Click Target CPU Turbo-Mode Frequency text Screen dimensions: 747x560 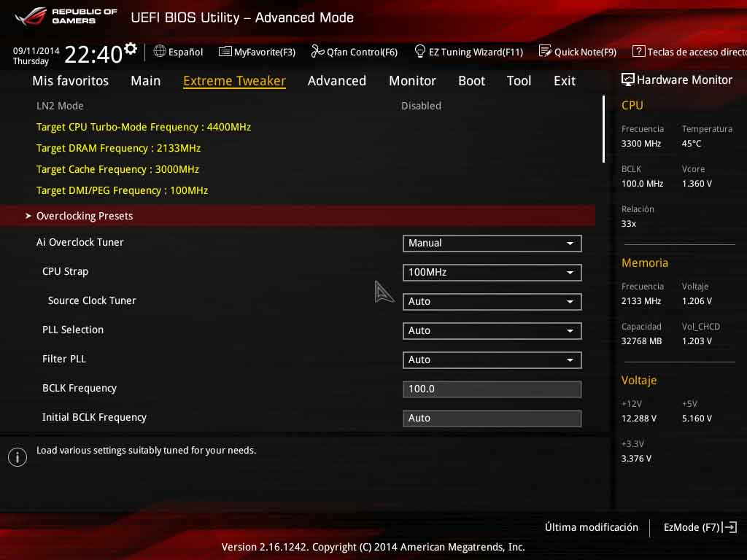(x=144, y=127)
